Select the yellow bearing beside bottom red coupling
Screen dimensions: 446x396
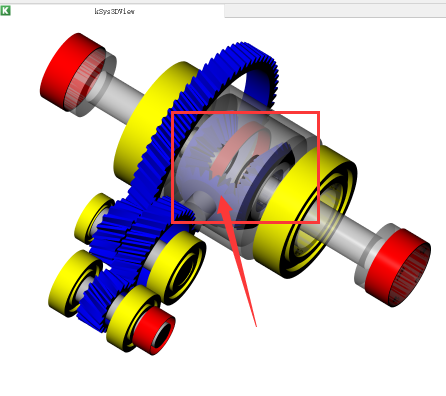point(128,318)
